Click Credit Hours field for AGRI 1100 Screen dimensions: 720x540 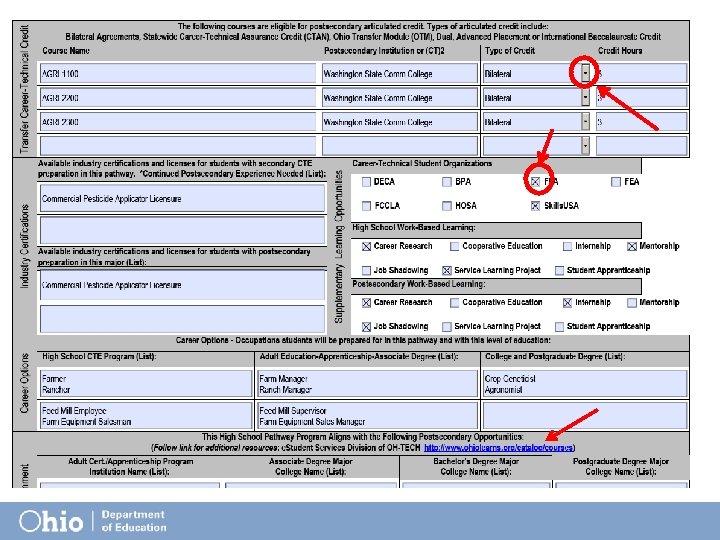[x=641, y=73]
